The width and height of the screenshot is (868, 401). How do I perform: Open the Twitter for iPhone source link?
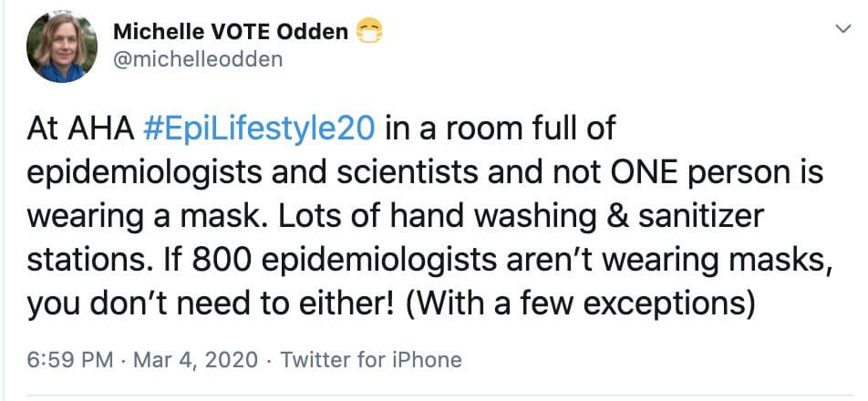[371, 360]
